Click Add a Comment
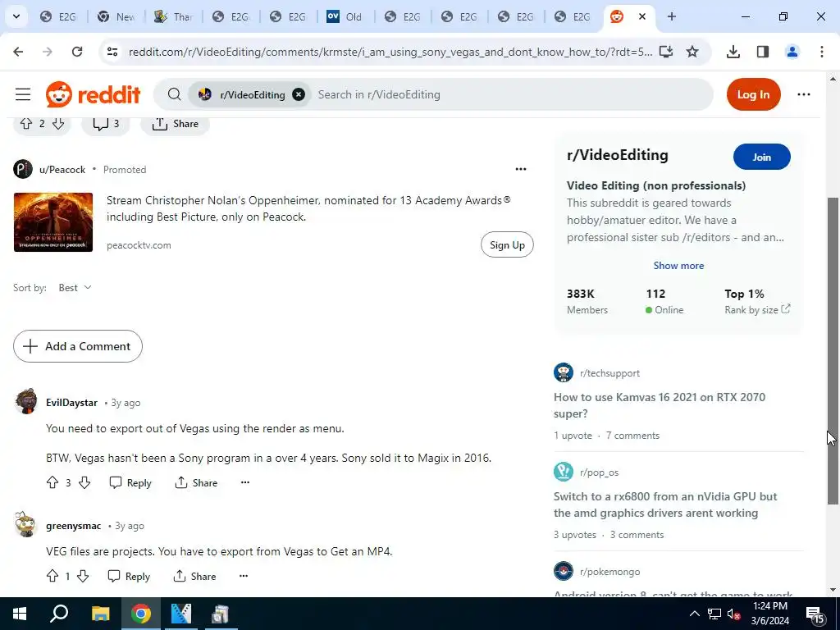Screen dimensions: 840x630 (78, 346)
